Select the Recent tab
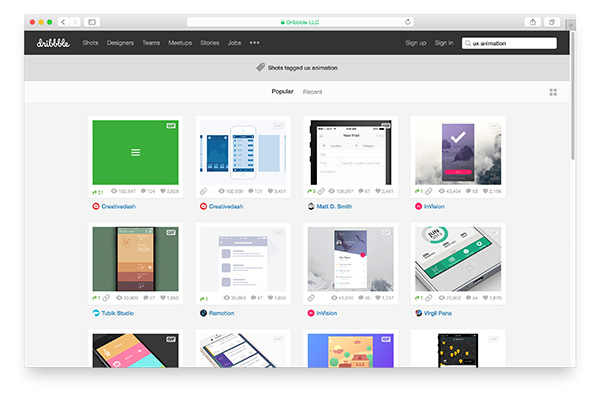This screenshot has width=600, height=402. click(313, 92)
